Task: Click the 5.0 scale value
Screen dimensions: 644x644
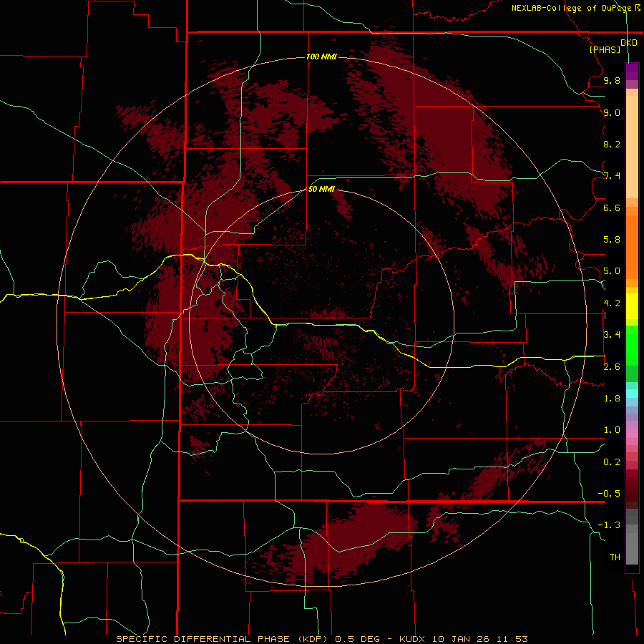Action: pos(612,271)
